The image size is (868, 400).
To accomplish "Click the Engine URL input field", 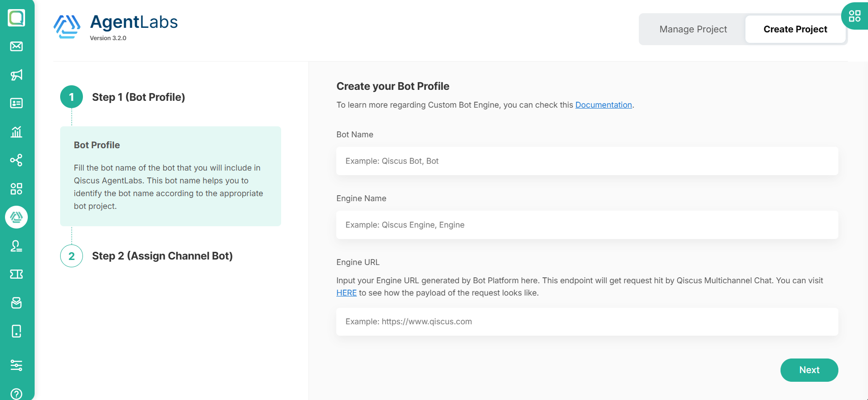I will [x=587, y=322].
